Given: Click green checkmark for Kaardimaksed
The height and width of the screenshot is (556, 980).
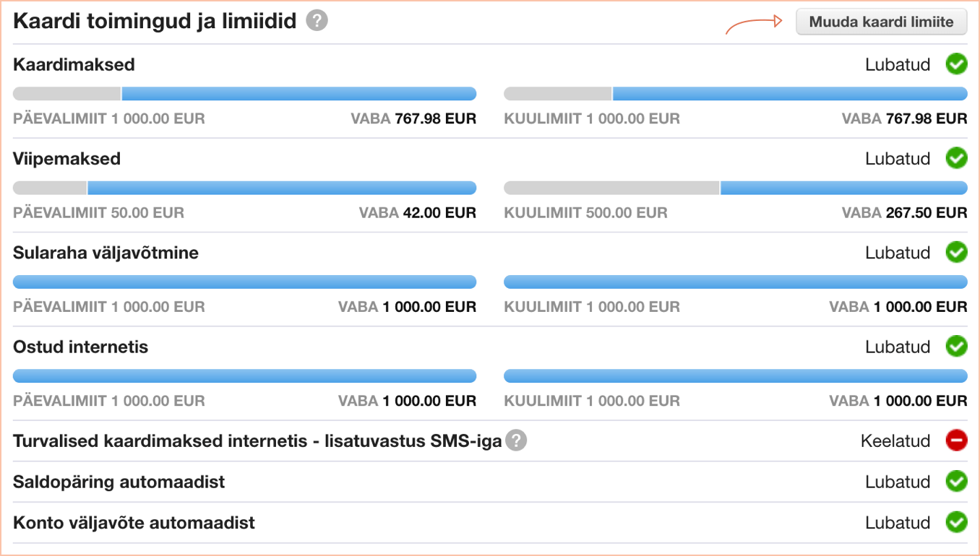Looking at the screenshot, I should [956, 64].
